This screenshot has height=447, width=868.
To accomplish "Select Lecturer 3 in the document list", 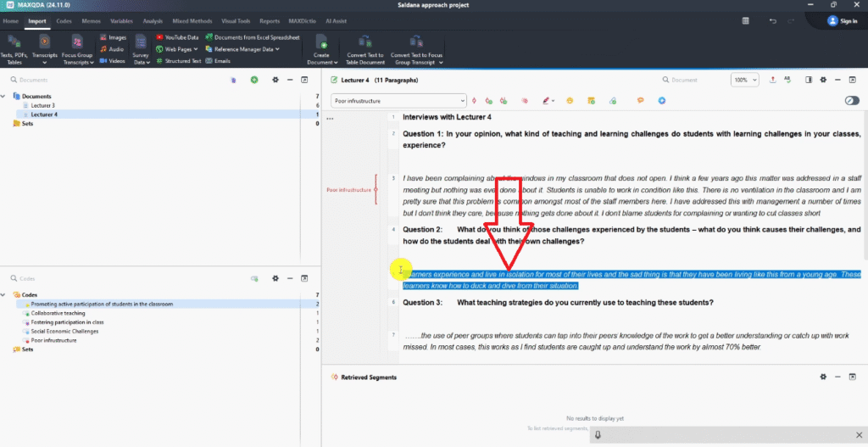I will (43, 105).
